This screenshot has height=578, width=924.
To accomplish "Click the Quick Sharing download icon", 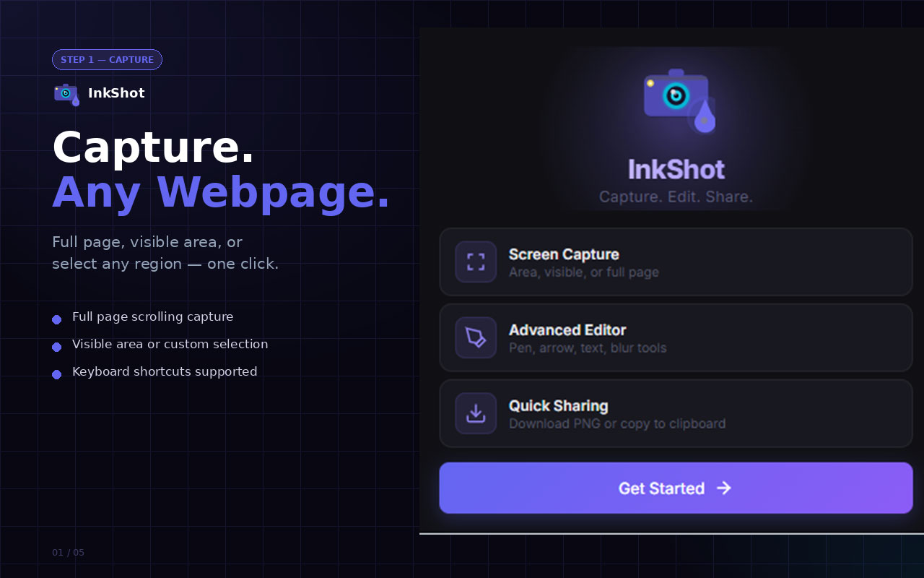I will pyautogui.click(x=476, y=413).
